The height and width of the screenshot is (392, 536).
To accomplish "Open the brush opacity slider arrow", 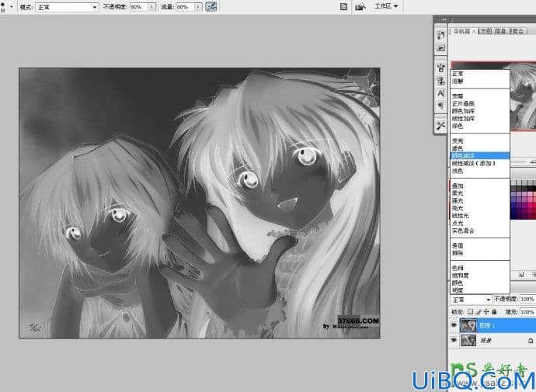I will pyautogui.click(x=151, y=7).
